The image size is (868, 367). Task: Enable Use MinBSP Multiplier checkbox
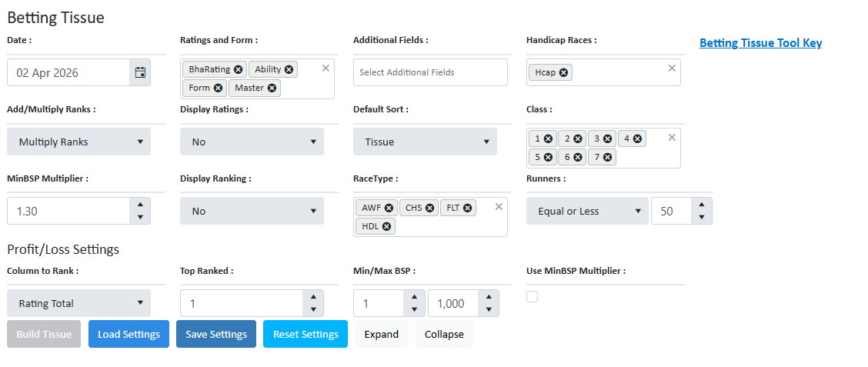coord(532,297)
